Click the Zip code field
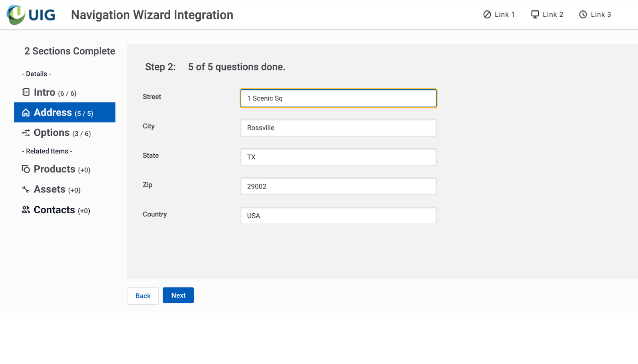This screenshot has height=364, width=638. click(x=338, y=187)
